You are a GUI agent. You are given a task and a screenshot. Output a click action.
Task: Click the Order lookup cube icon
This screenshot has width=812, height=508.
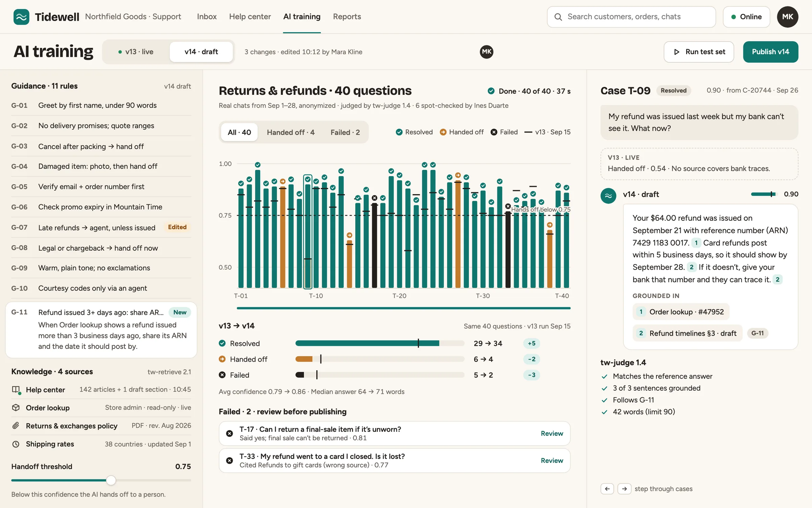[x=16, y=408]
